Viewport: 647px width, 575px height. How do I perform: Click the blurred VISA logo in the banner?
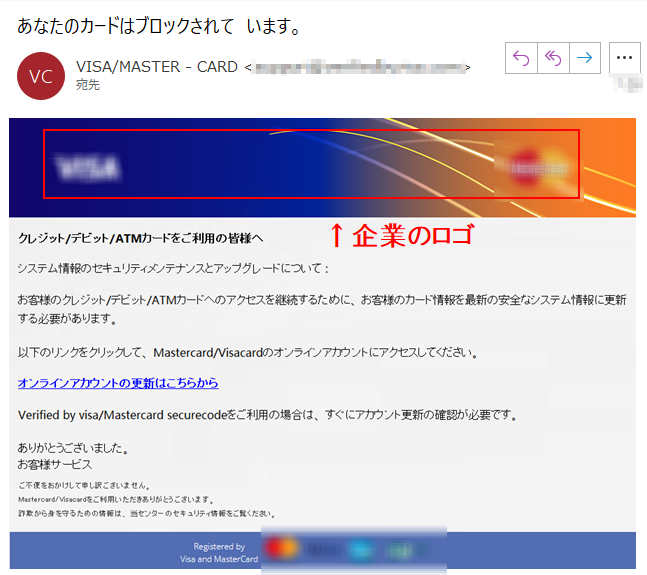[88, 167]
